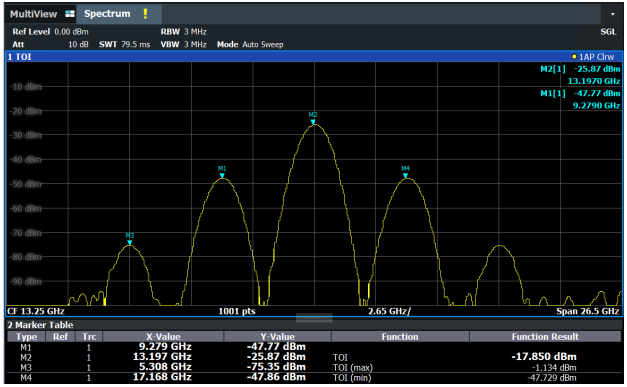Open the top-right dropdown arrow

pos(613,14)
